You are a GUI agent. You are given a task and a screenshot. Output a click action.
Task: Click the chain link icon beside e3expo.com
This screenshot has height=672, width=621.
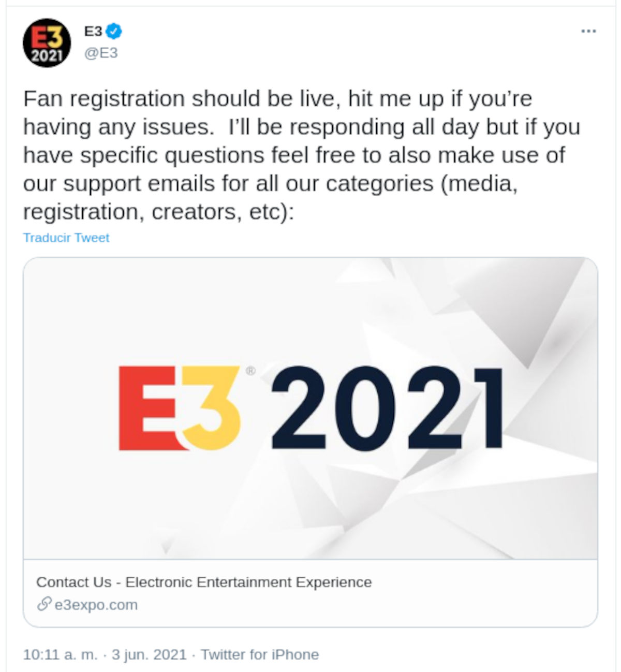click(x=44, y=604)
